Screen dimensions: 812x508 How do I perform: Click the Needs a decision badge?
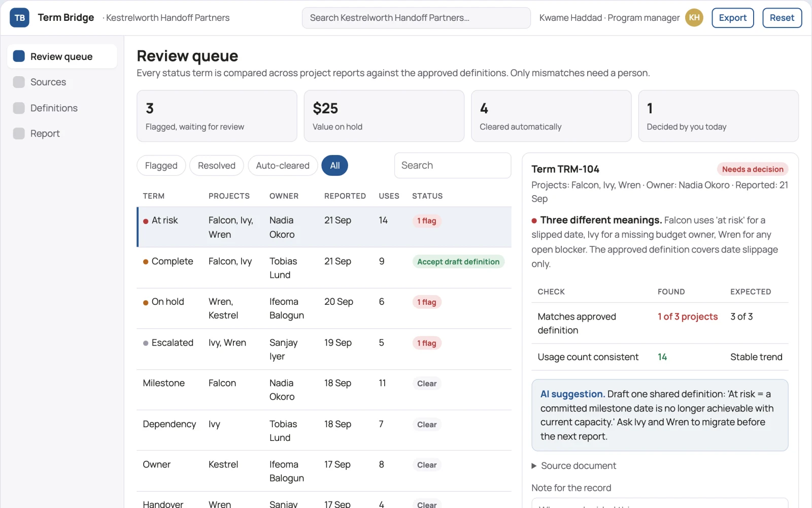(x=753, y=169)
